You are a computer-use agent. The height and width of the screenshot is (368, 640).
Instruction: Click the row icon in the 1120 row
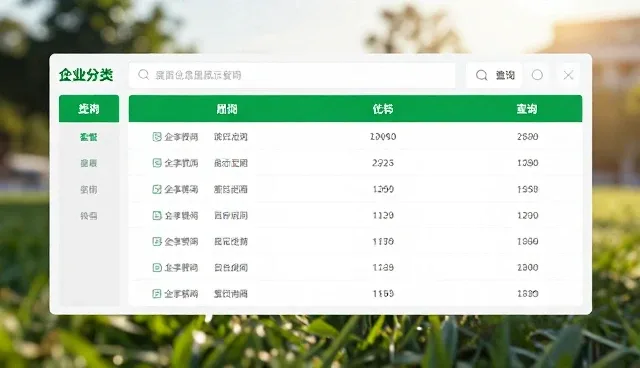tap(157, 215)
